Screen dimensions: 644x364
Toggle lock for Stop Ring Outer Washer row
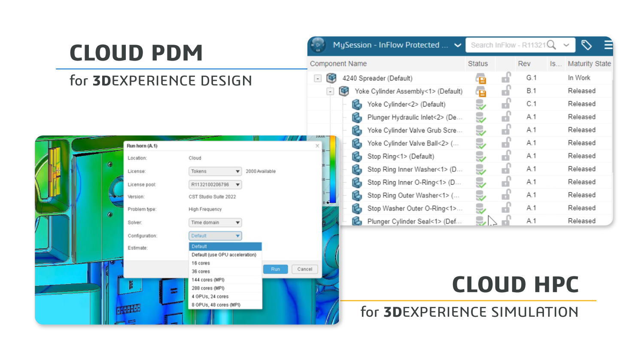(x=506, y=194)
